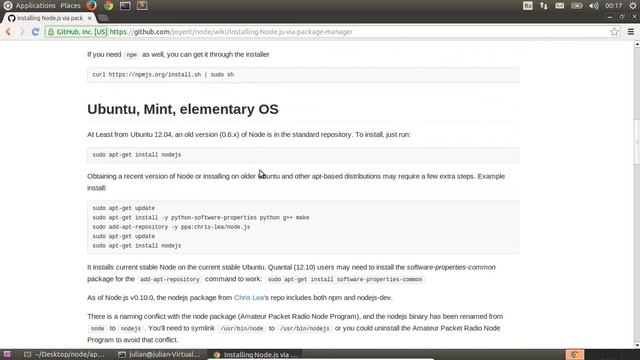Click the curl npmjs.org install.sh code line
Image resolution: width=640 pixels, height=360 pixels.
[x=163, y=75]
